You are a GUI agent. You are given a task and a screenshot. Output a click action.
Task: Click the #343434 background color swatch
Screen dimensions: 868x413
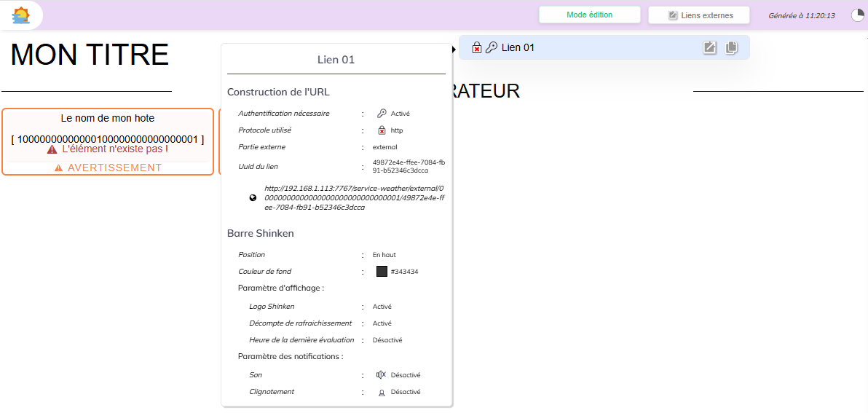click(x=382, y=272)
